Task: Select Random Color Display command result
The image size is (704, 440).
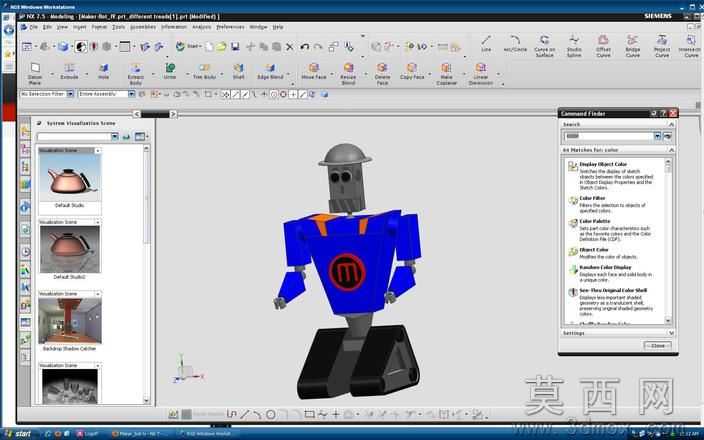Action: [611, 273]
